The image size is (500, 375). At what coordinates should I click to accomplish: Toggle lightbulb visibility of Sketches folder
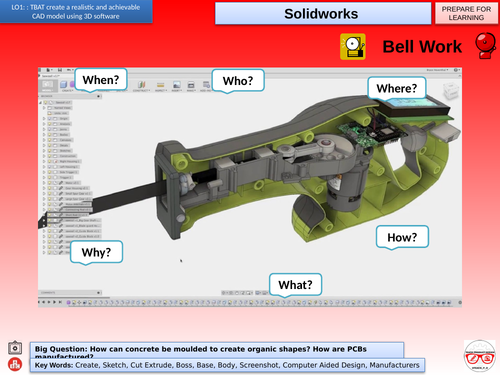click(x=50, y=151)
